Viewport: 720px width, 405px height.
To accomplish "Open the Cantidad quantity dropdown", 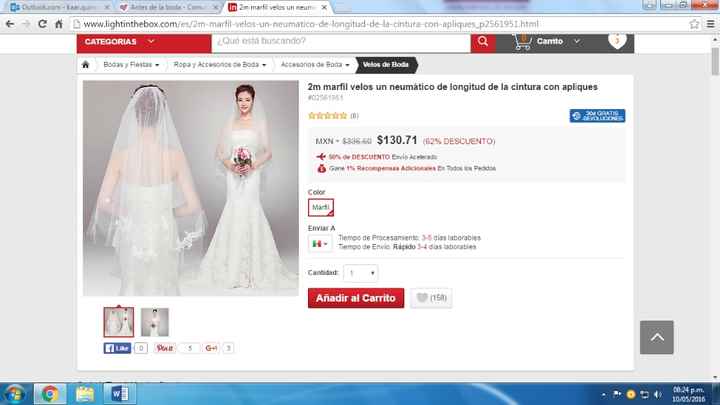I will (360, 273).
